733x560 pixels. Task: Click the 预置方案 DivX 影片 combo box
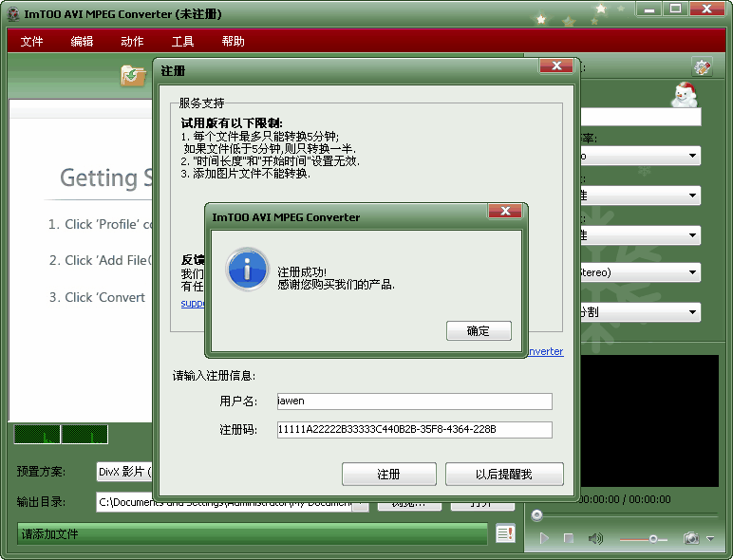pyautogui.click(x=124, y=472)
